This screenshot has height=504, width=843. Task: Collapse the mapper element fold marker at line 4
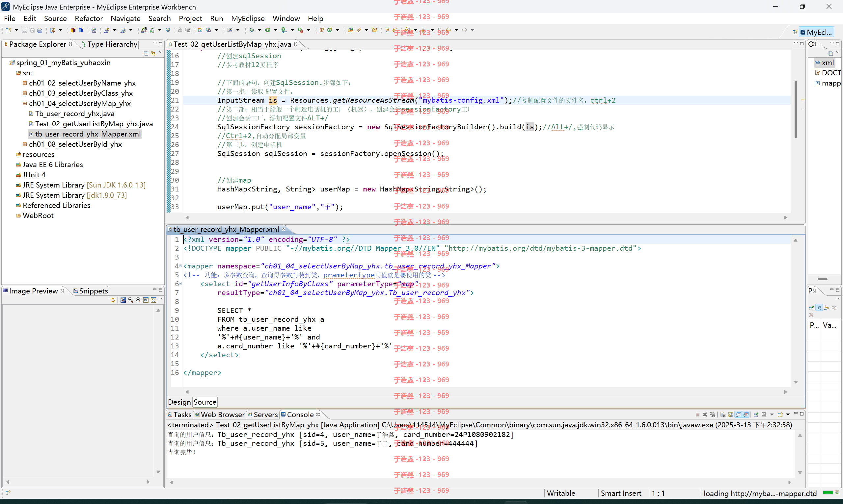pos(180,266)
